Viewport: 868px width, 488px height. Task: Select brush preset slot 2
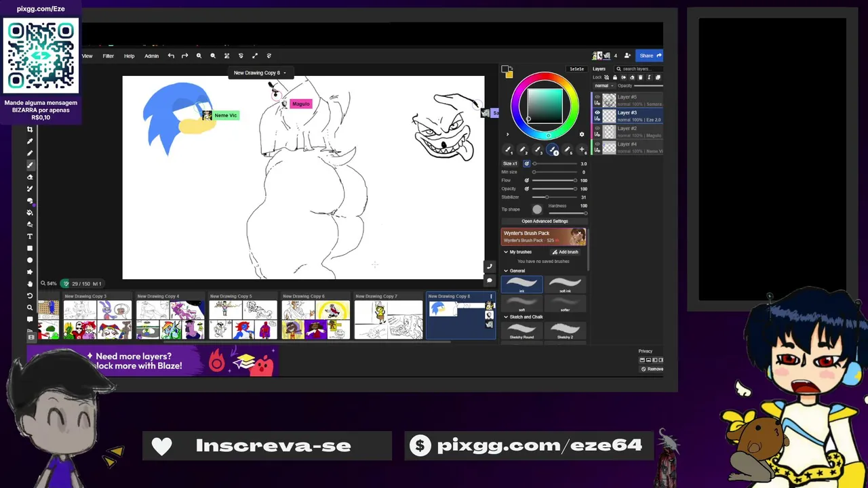click(523, 149)
